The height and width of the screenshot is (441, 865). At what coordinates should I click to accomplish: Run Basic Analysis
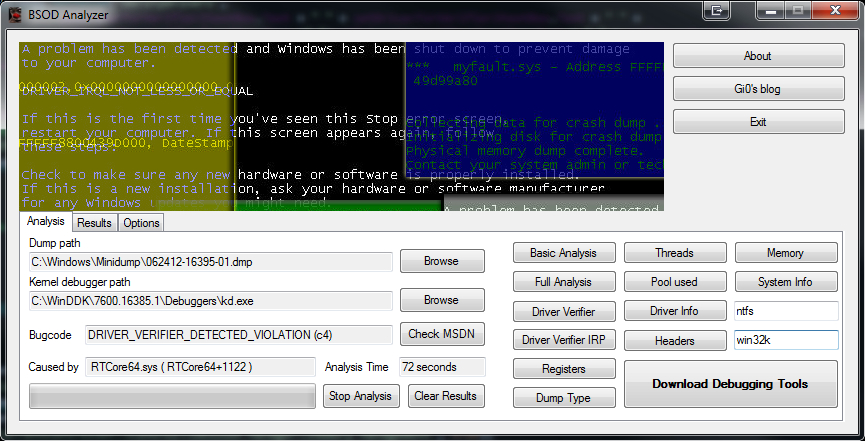(x=564, y=253)
